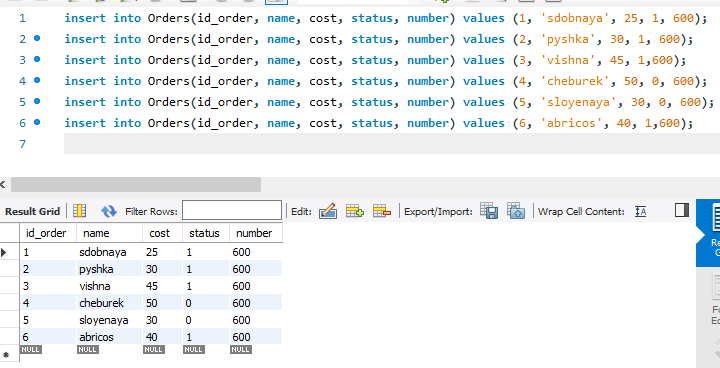Click the Form Editor side tab

click(709, 300)
